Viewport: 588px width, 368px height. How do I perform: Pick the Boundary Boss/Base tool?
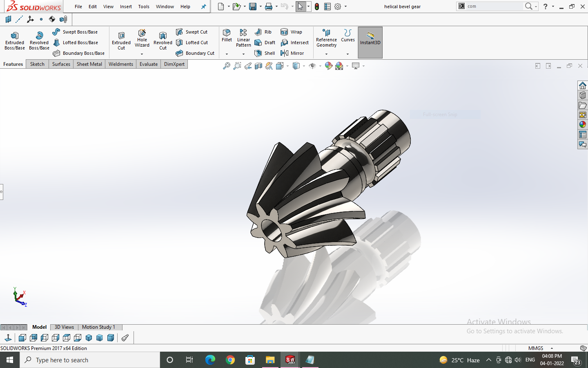click(x=78, y=53)
